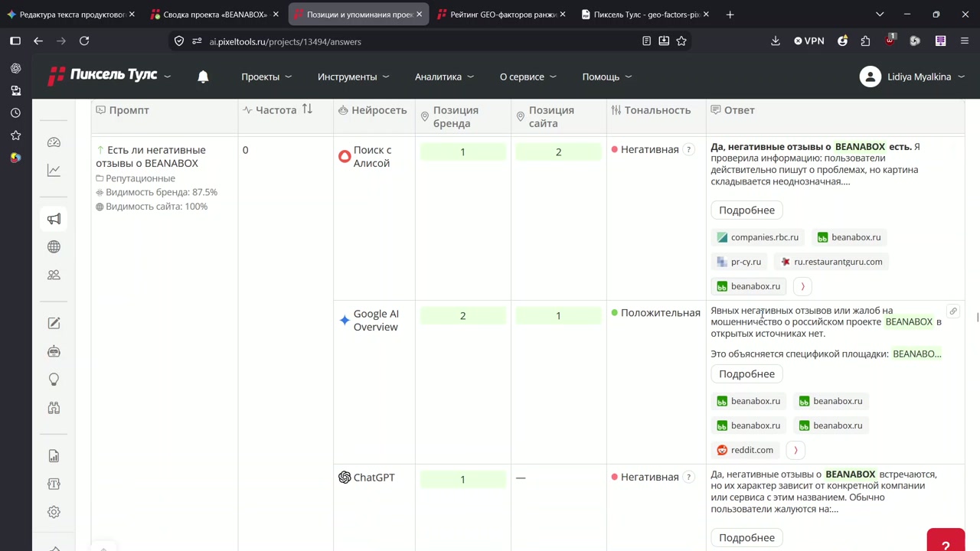Open the red help question button
The width and height of the screenshot is (980, 551).
point(946,542)
